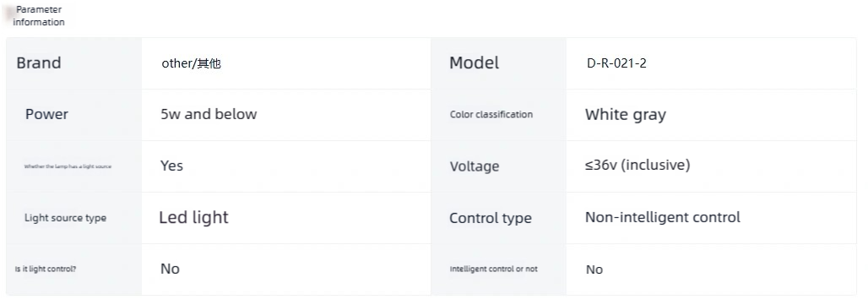Click the other/其他 brand value

[x=192, y=63]
